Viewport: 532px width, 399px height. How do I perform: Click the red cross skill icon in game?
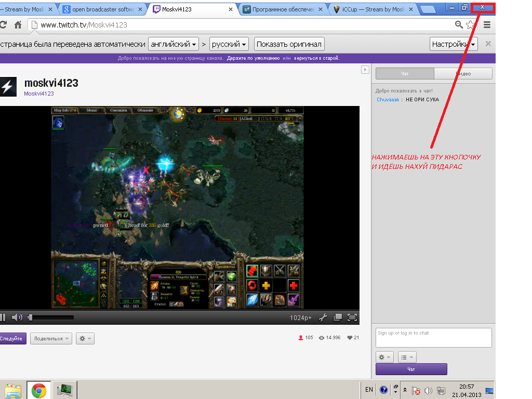tap(294, 285)
